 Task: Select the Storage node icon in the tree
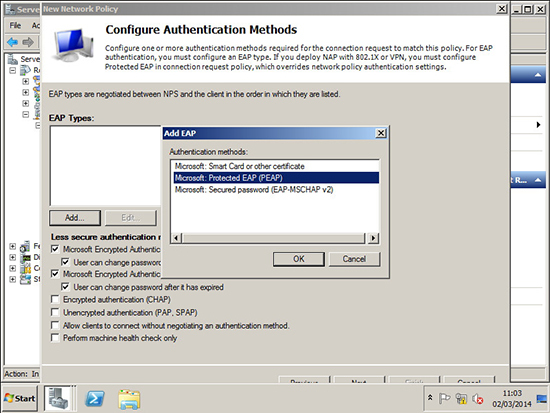25,279
